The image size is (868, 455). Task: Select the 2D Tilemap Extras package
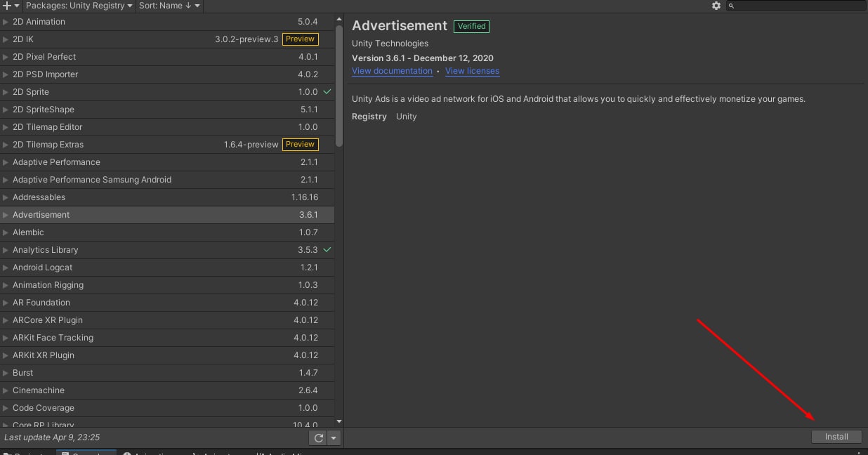(x=167, y=145)
